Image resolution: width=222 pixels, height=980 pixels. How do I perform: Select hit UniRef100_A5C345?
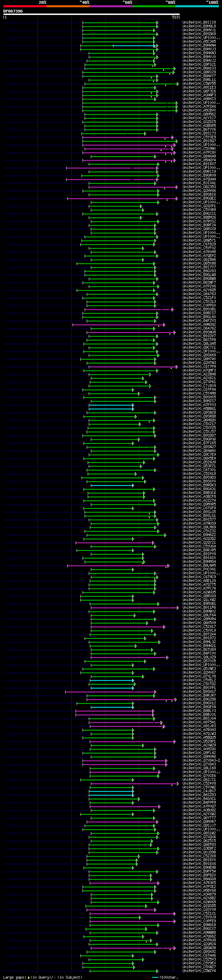199,41
